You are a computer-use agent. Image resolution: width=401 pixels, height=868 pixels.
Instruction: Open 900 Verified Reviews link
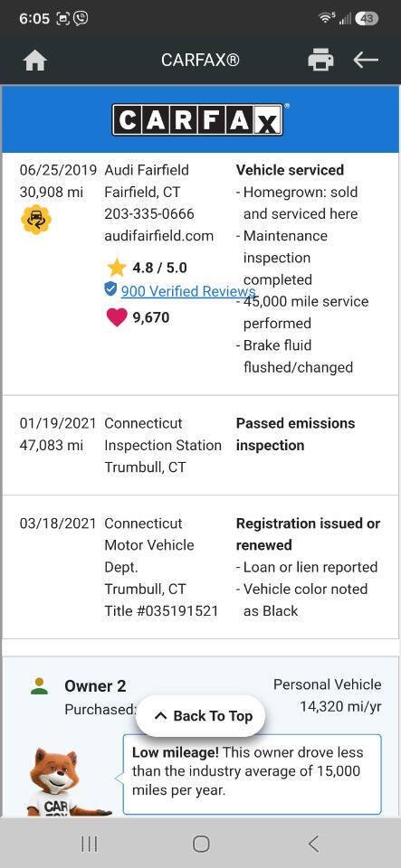coord(187,291)
